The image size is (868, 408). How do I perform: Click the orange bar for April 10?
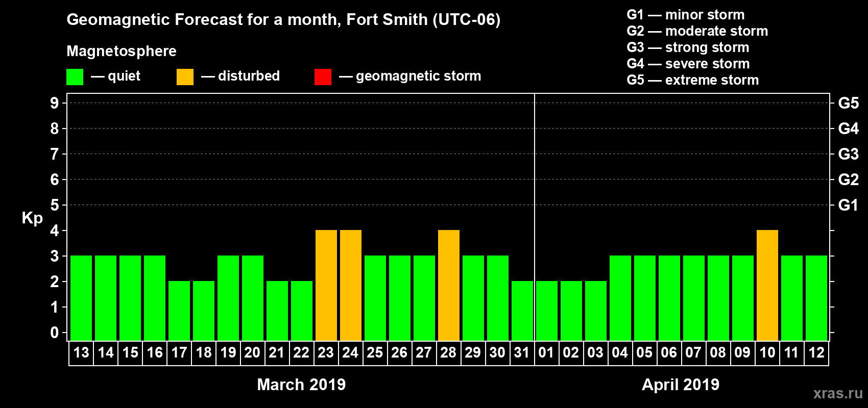pos(767,285)
